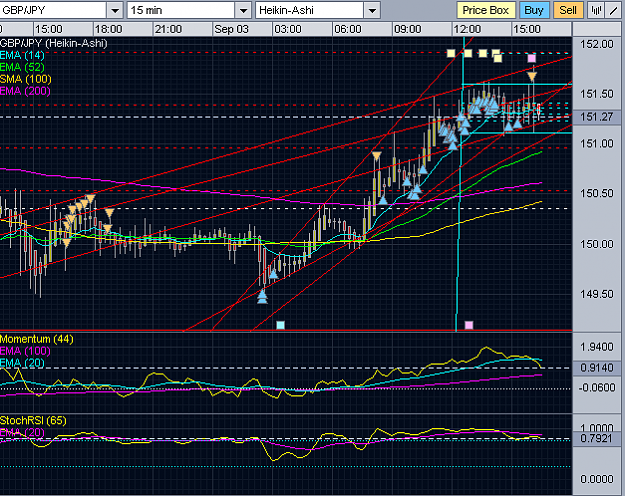Select the EMA (14) indicator label
Viewport: 625px width, 496px height.
(x=22, y=55)
